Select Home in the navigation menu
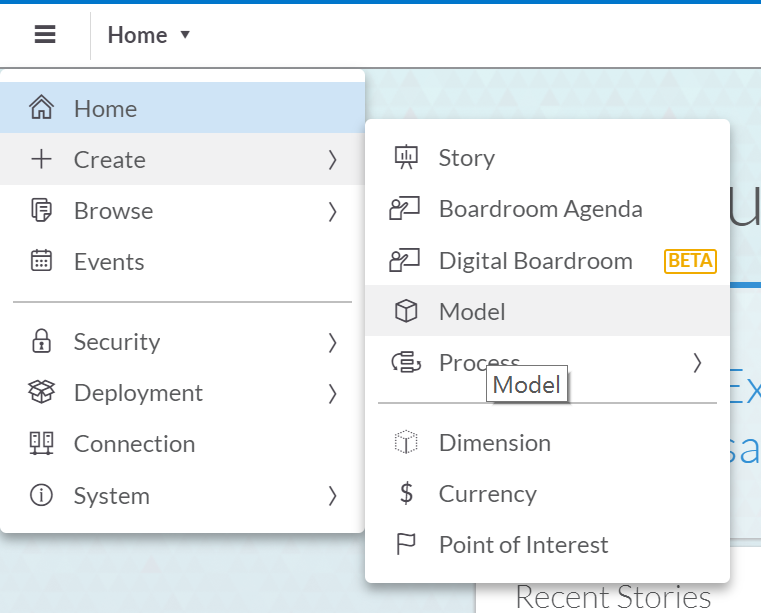 tap(105, 108)
